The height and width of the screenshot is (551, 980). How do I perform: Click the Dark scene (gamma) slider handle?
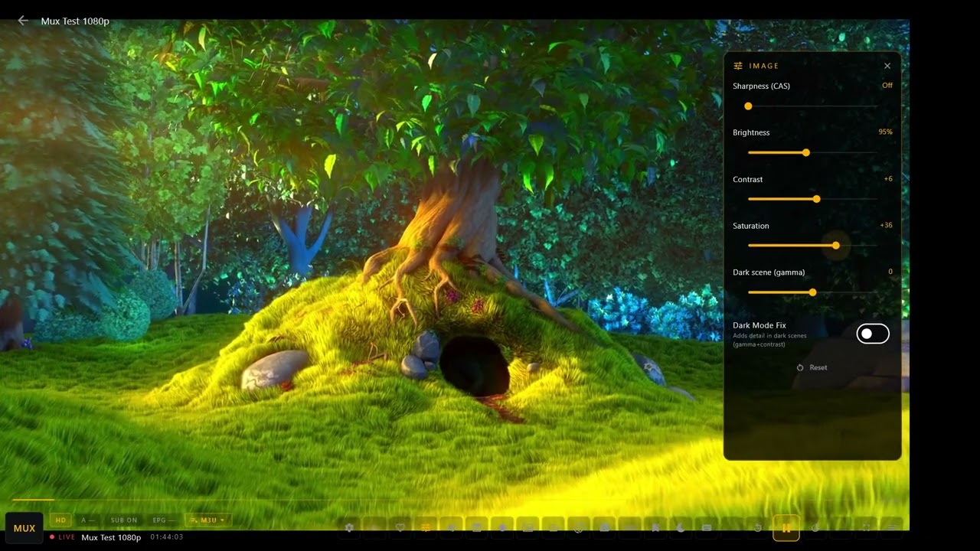[x=813, y=292]
